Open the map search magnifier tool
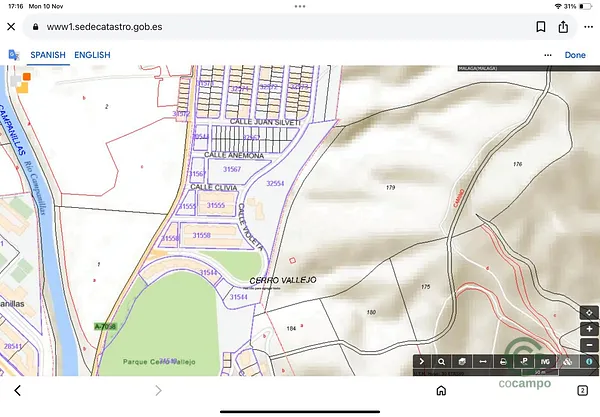This screenshot has width=600, height=417. pos(442,361)
